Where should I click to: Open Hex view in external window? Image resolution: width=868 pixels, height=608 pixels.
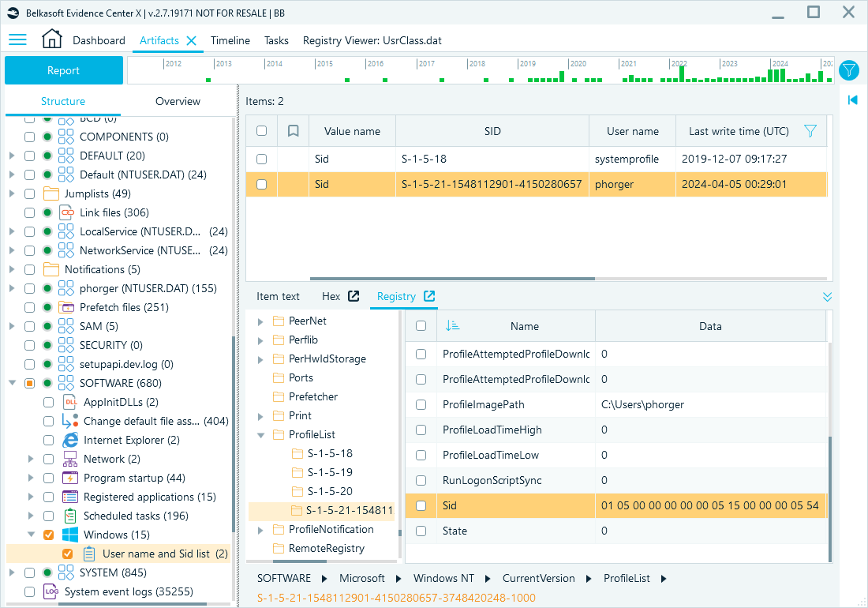(354, 296)
